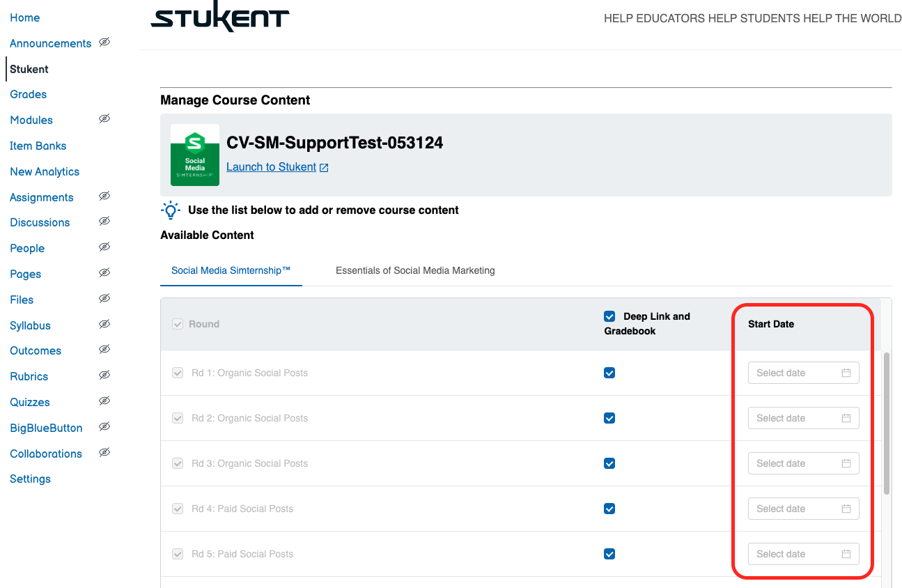Click the content list vertical scrollbar
The image size is (902, 588).
pyautogui.click(x=887, y=424)
